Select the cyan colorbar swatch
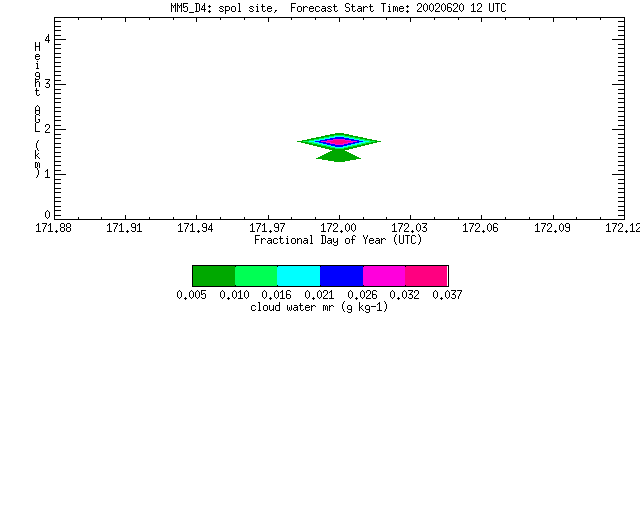This screenshot has height=512, width=640. 299,276
